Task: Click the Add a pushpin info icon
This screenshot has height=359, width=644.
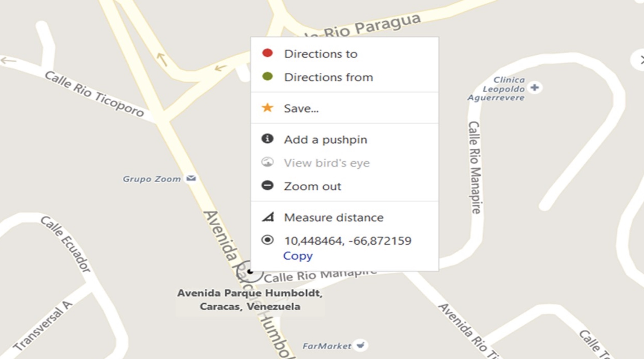Action: [x=267, y=139]
